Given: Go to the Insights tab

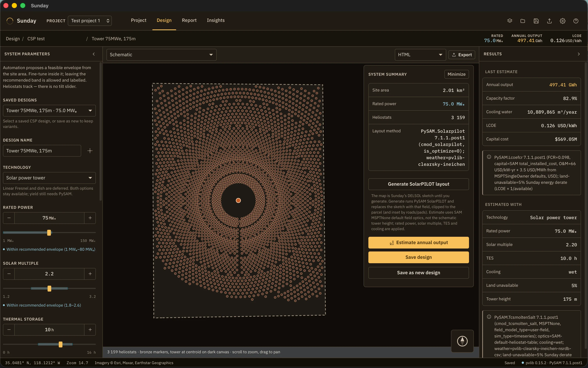Looking at the screenshot, I should (x=216, y=20).
